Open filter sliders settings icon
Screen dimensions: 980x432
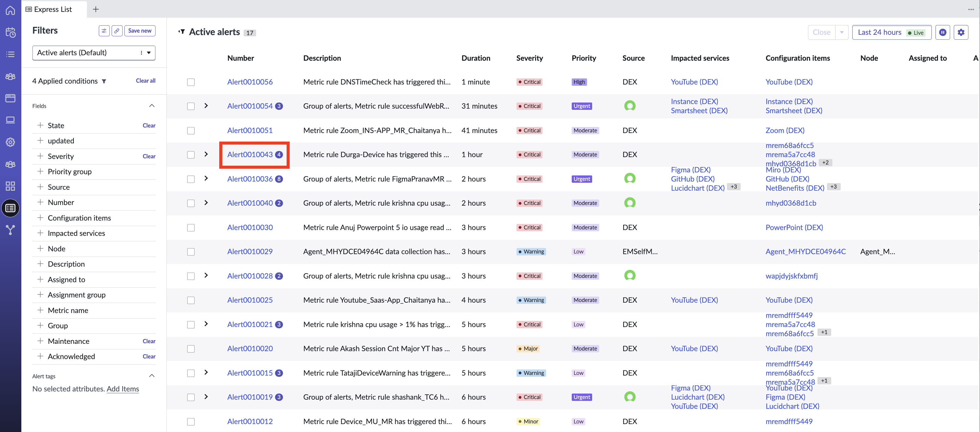104,31
